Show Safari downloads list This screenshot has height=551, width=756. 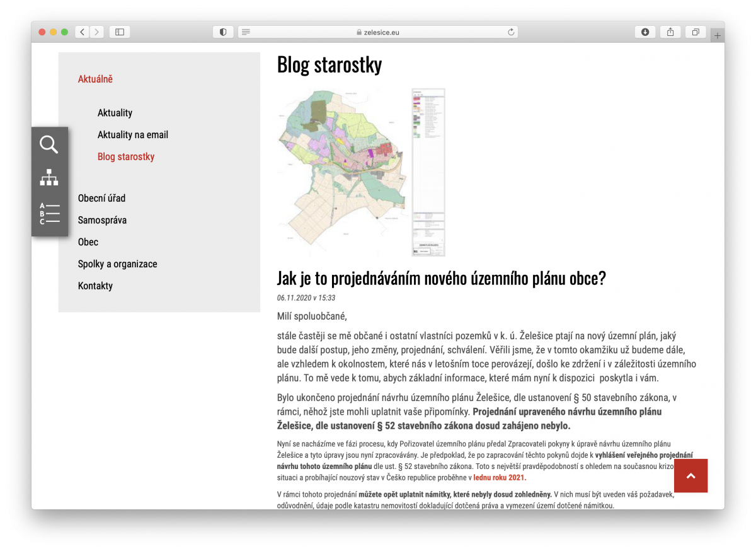click(x=645, y=32)
